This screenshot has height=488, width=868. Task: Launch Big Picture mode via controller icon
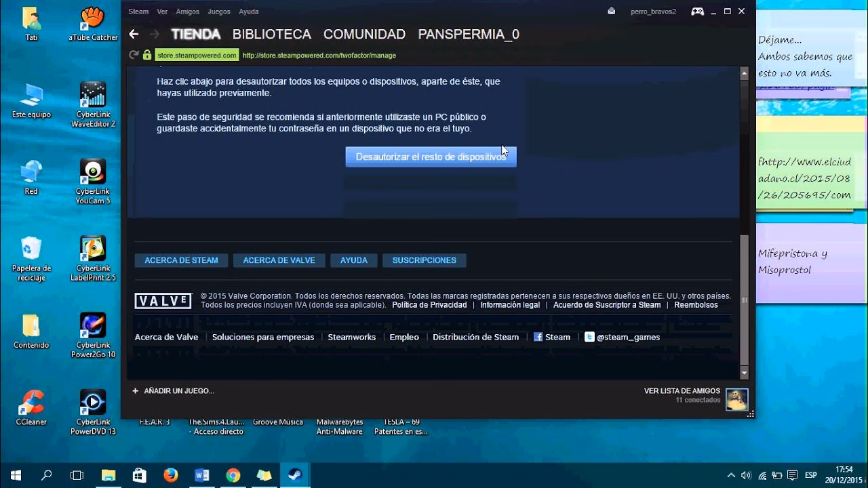(x=697, y=11)
